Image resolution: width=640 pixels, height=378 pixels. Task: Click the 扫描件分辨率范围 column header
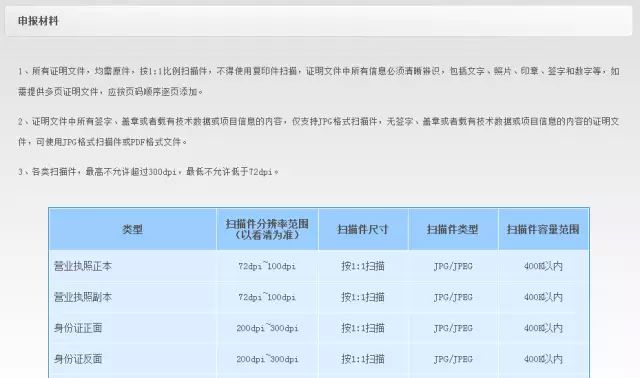pos(267,229)
